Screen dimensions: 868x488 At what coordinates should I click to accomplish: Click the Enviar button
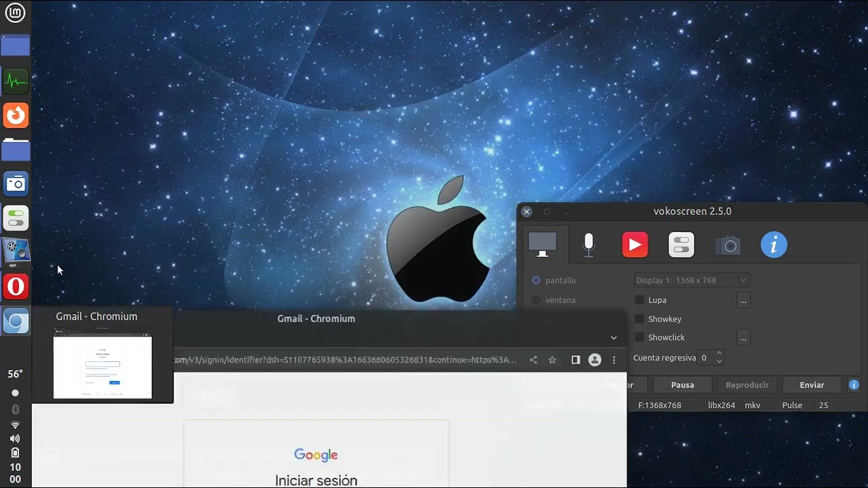(812, 385)
